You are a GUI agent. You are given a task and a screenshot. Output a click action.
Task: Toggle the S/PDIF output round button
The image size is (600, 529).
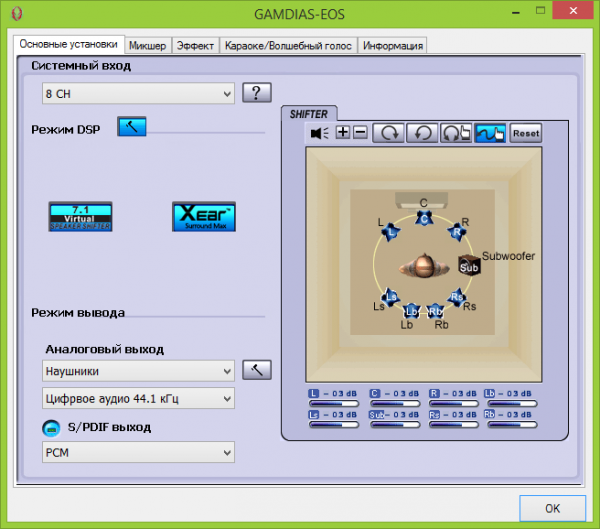pyautogui.click(x=51, y=428)
